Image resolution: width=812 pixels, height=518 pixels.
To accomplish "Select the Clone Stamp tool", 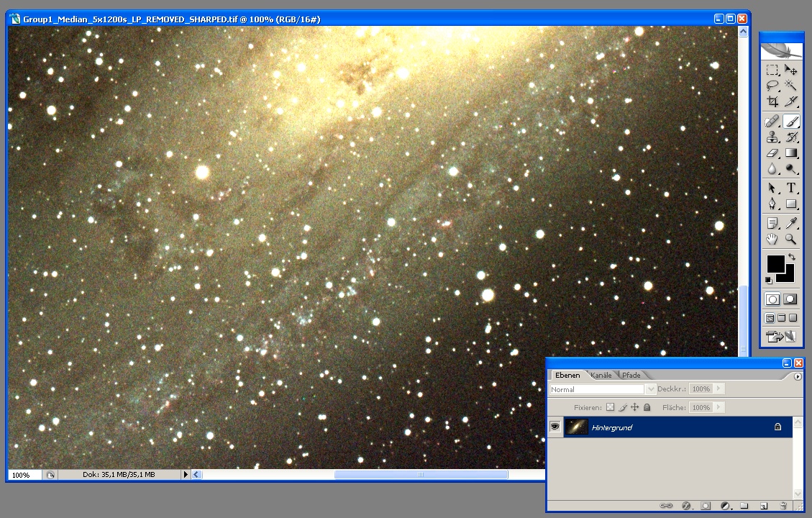I will coord(772,137).
